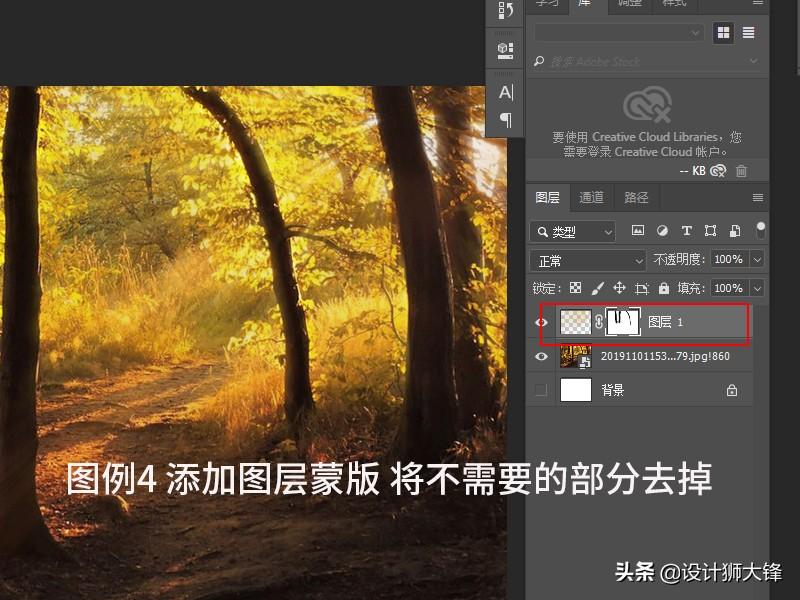
Task: Select the layer name 图层 1
Action: click(x=665, y=322)
